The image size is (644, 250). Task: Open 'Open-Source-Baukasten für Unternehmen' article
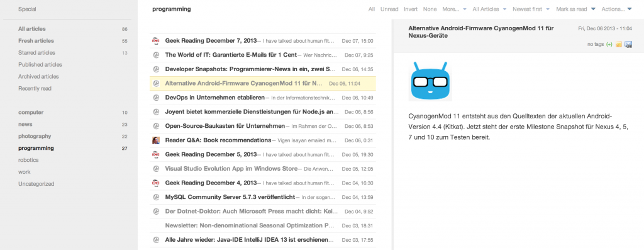tap(225, 126)
